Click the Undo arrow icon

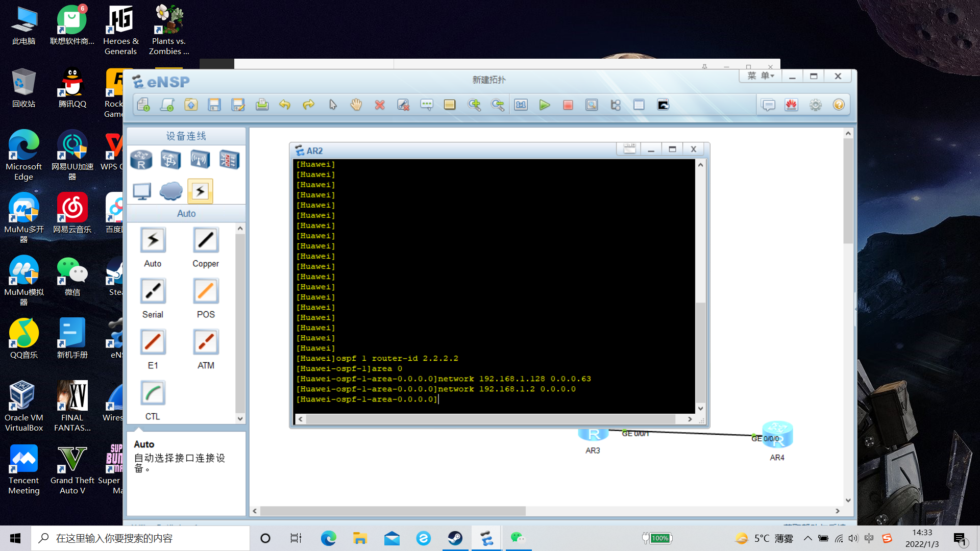(285, 105)
